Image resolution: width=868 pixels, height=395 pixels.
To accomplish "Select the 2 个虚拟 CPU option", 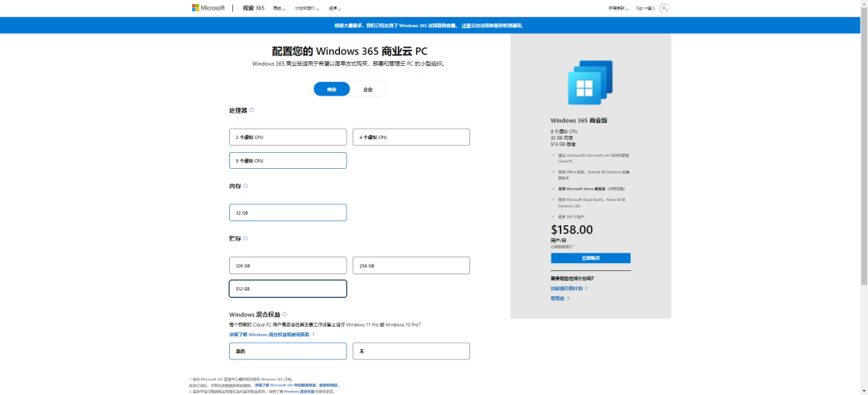I will point(288,138).
